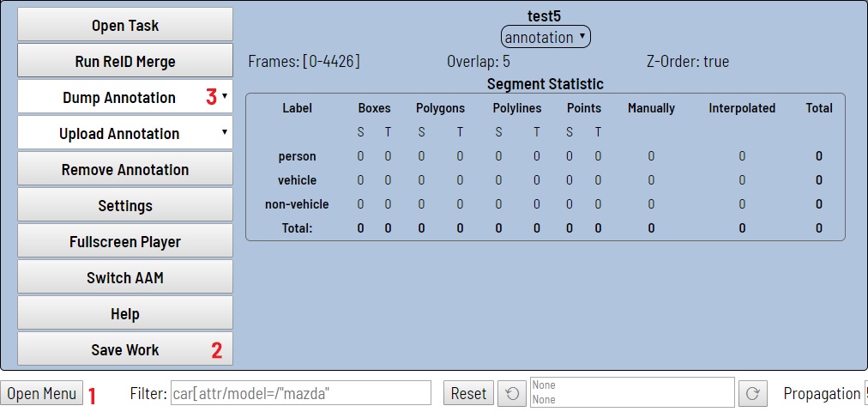The width and height of the screenshot is (868, 412).
Task: Click the undo/redo history text box
Action: click(x=631, y=392)
